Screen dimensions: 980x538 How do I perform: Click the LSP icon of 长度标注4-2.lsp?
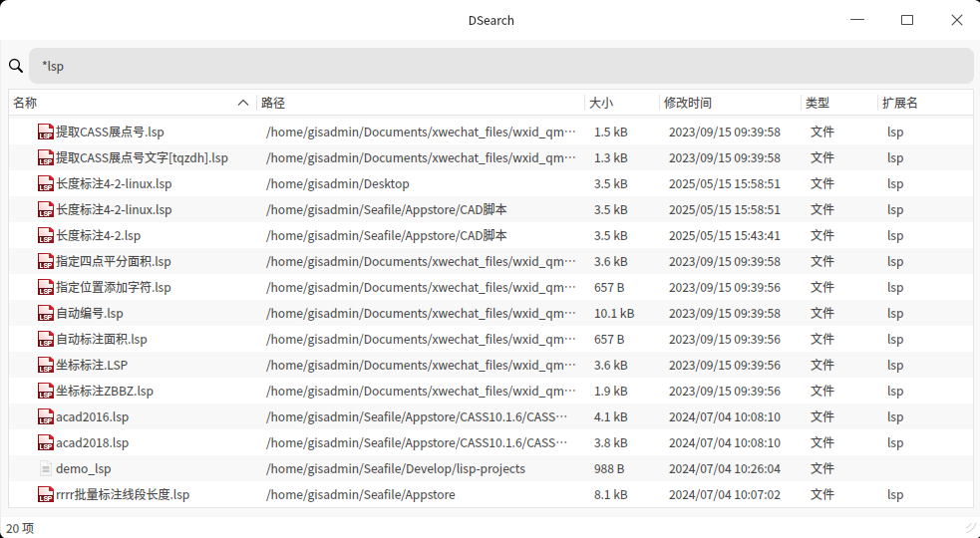point(46,235)
